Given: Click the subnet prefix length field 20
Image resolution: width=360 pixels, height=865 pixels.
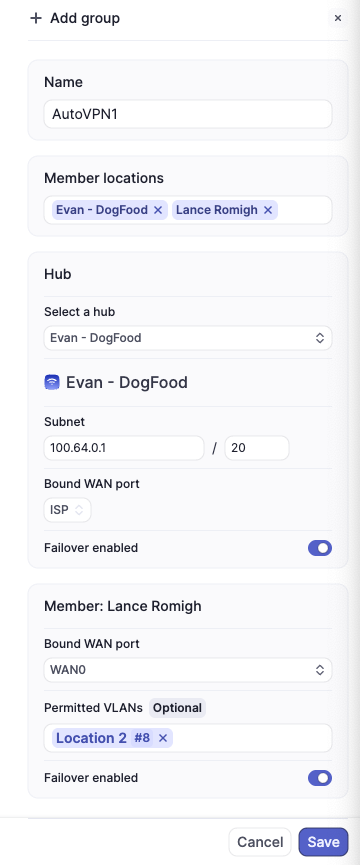Looking at the screenshot, I should point(257,448).
